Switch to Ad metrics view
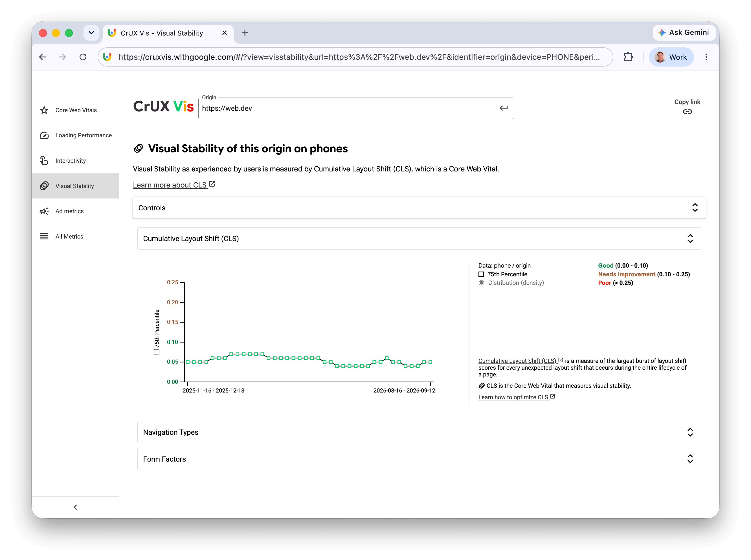Viewport: 751px width, 560px height. (75, 211)
